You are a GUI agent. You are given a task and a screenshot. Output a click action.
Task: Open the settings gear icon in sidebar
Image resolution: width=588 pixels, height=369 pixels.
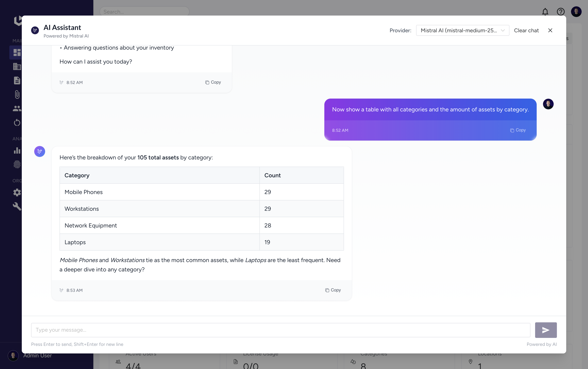(x=17, y=192)
